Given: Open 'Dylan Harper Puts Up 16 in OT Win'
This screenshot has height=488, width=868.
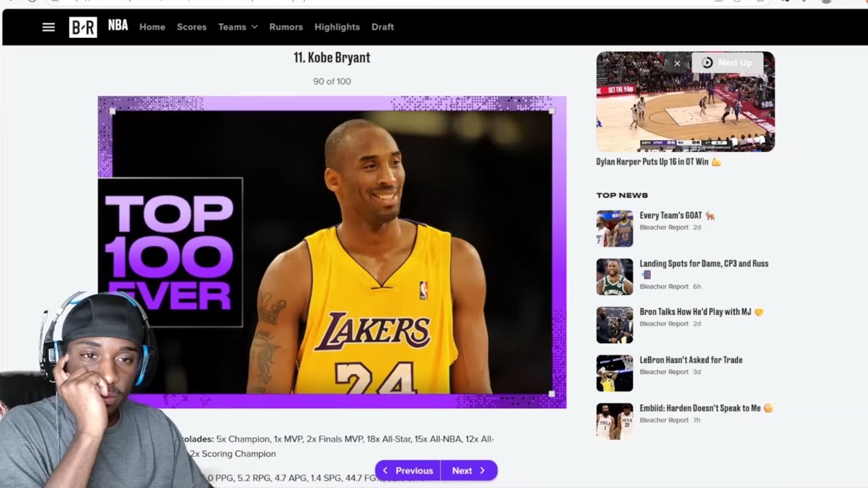Looking at the screenshot, I should pos(658,162).
